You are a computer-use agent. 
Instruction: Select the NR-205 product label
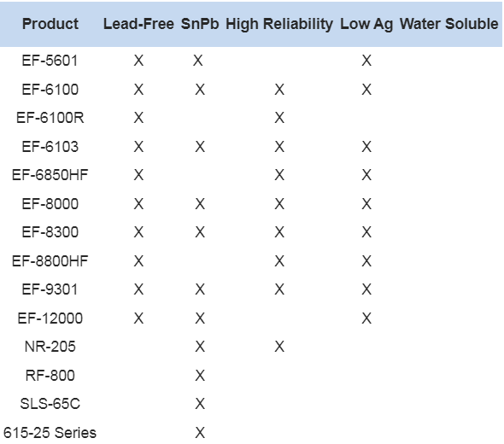click(x=50, y=347)
